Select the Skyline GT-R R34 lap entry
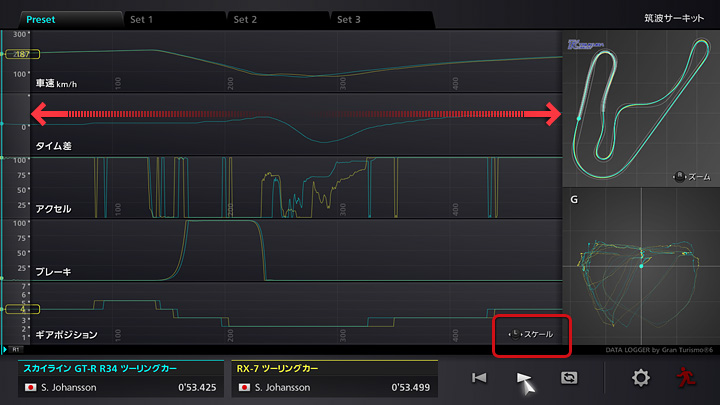This screenshot has width=720, height=405. pos(120,378)
